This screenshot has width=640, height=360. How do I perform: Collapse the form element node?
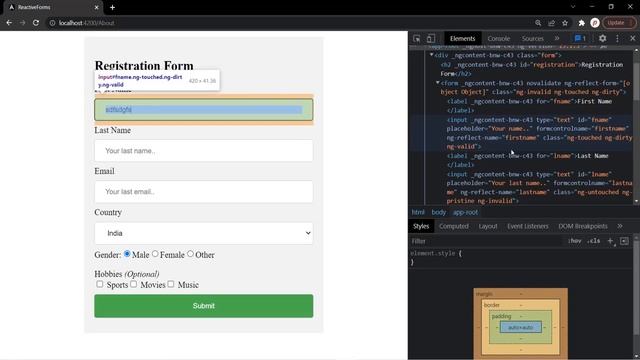click(x=438, y=82)
